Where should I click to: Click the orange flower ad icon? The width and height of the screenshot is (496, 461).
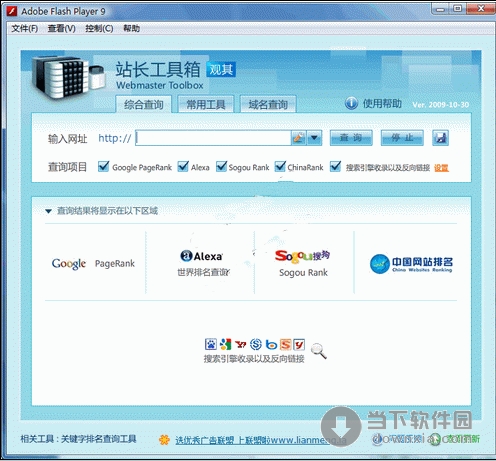click(x=164, y=440)
